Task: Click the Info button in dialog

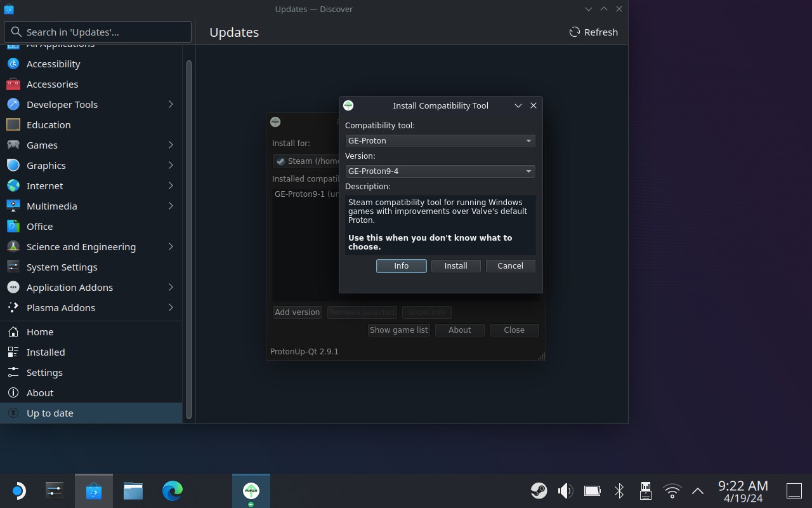Action: tap(401, 266)
